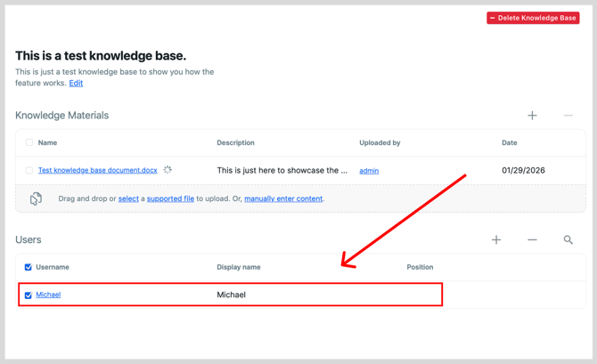This screenshot has width=597, height=364.
Task: Uncheck the Michael user checkbox
Action: tap(29, 295)
